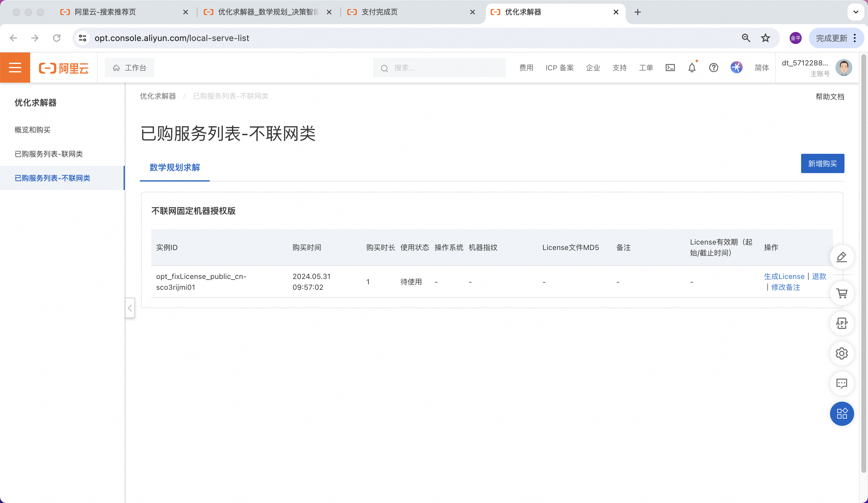Go forward to the next page
868x503 pixels.
click(35, 38)
